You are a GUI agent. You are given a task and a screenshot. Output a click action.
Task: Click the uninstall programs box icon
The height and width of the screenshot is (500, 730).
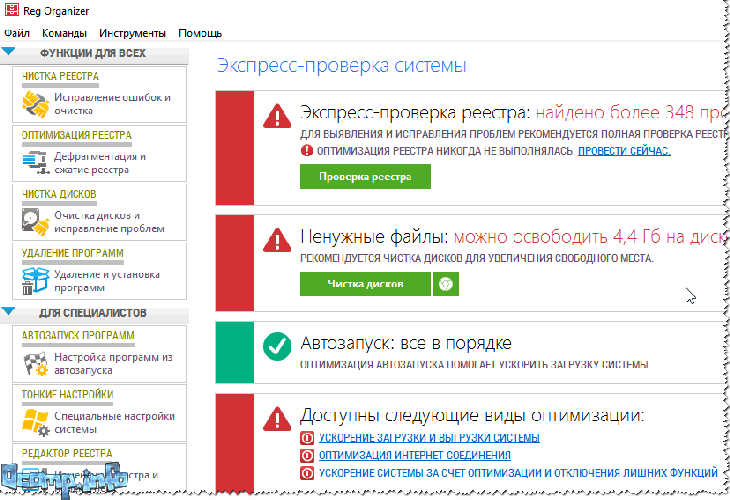(x=35, y=281)
